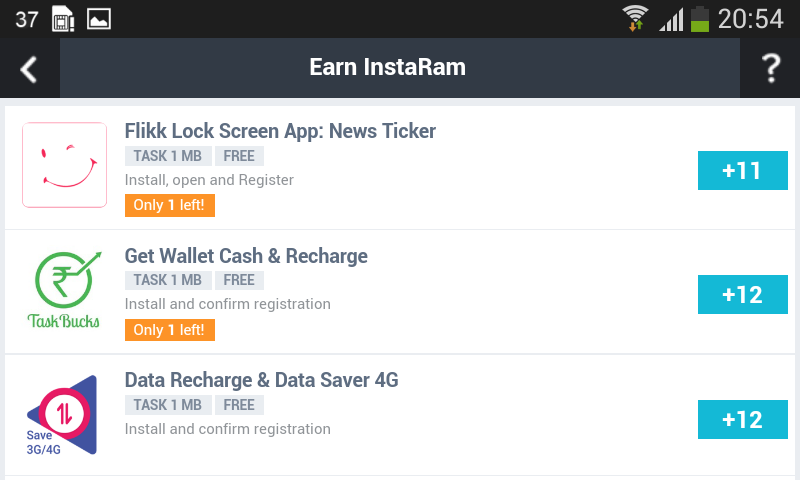Tap the TaskBucks rupee app icon
The height and width of the screenshot is (480, 800).
tap(64, 290)
